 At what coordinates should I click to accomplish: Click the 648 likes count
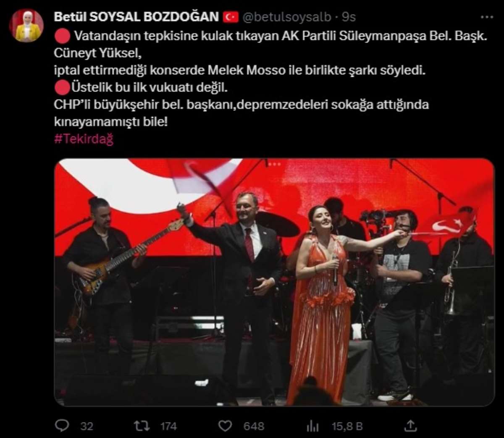pyautogui.click(x=254, y=426)
